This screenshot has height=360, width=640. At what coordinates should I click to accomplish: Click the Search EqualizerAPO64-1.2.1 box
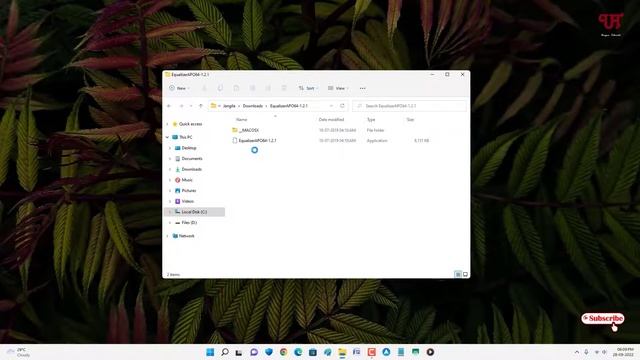click(409, 106)
